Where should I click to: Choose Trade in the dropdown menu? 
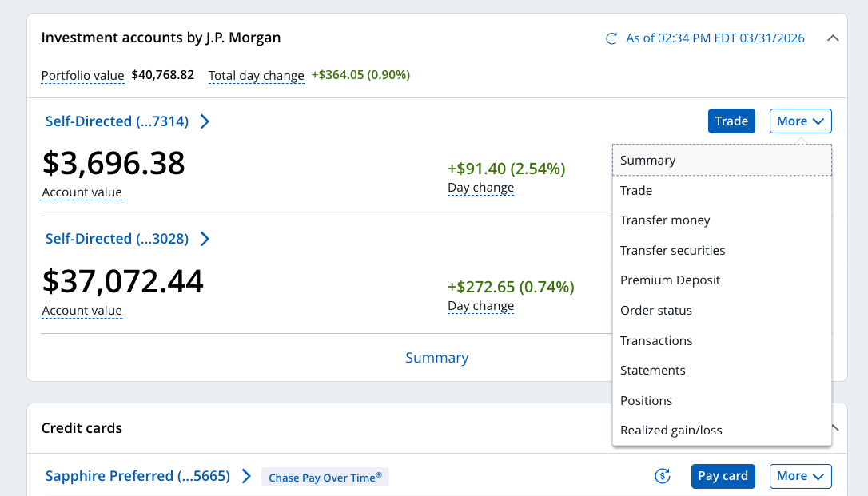(722, 190)
